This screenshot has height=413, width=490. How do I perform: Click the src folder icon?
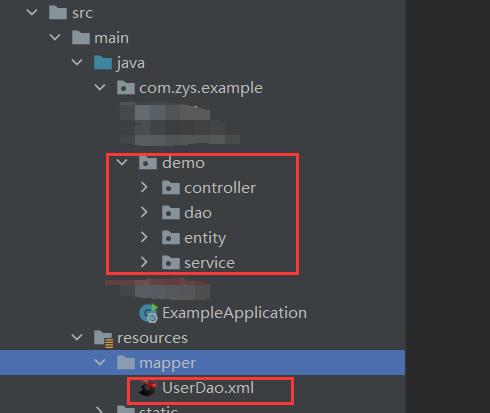[x=58, y=13]
